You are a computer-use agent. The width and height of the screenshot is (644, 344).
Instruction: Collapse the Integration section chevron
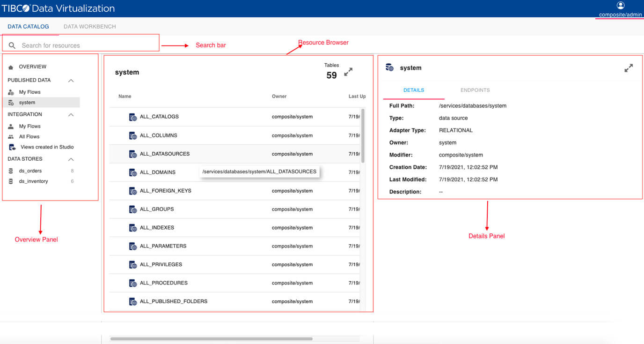pos(71,115)
